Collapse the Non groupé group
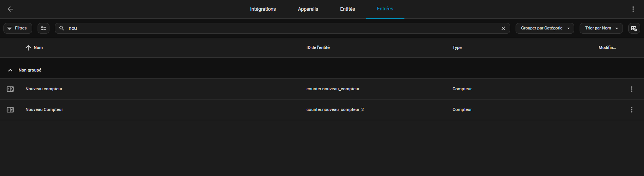The height and width of the screenshot is (176, 644). pyautogui.click(x=10, y=70)
